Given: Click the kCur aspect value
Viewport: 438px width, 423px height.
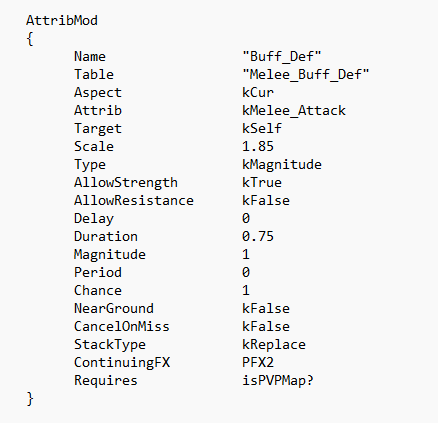Looking at the screenshot, I should pos(258,92).
